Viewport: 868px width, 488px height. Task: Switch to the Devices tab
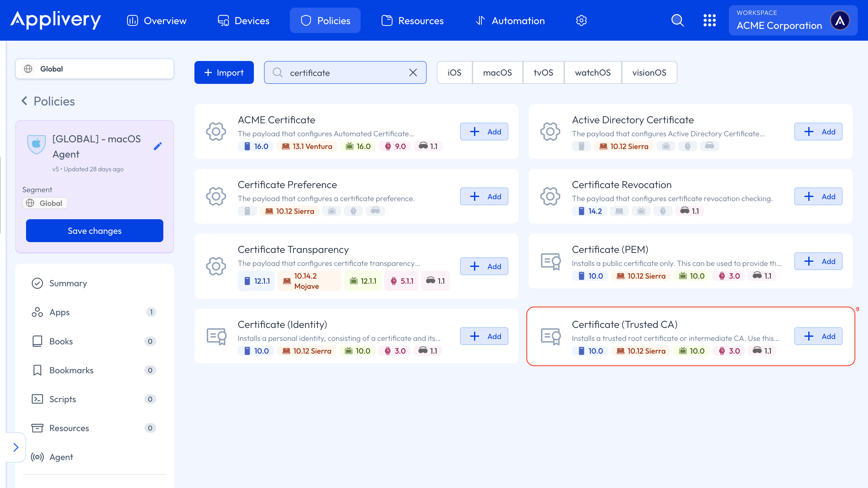tap(243, 21)
